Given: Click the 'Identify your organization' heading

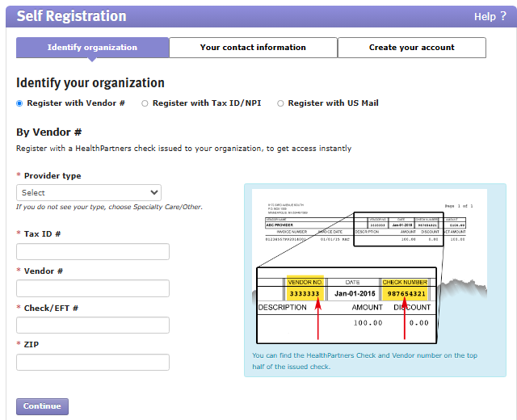Looking at the screenshot, I should tap(90, 82).
